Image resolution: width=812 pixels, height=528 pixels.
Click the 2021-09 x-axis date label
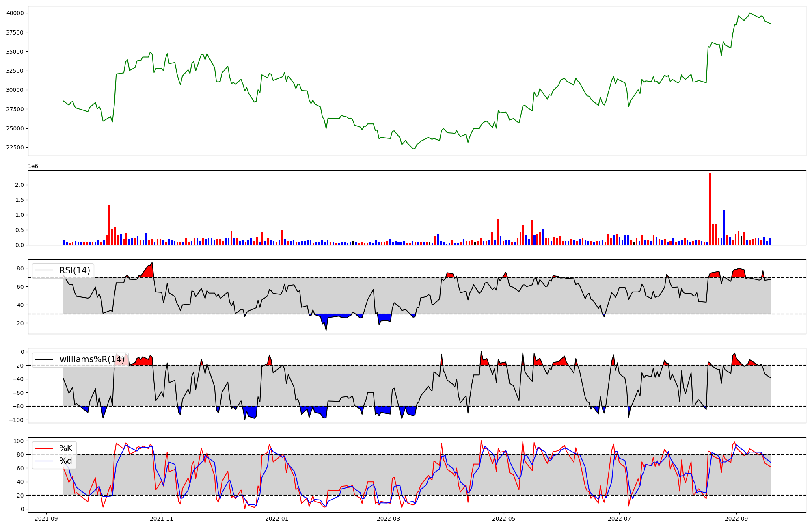point(46,519)
